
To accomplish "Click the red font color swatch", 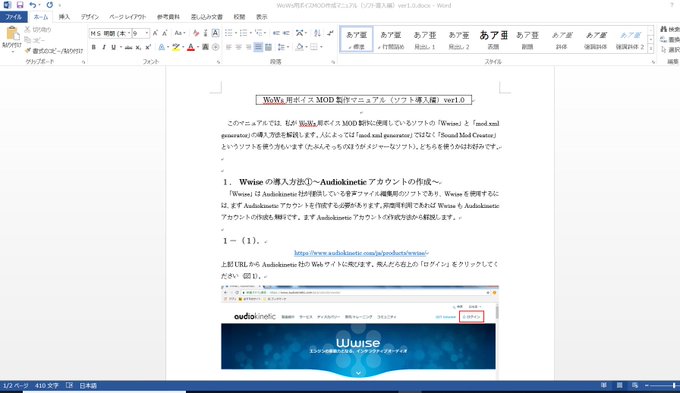I will [x=191, y=47].
